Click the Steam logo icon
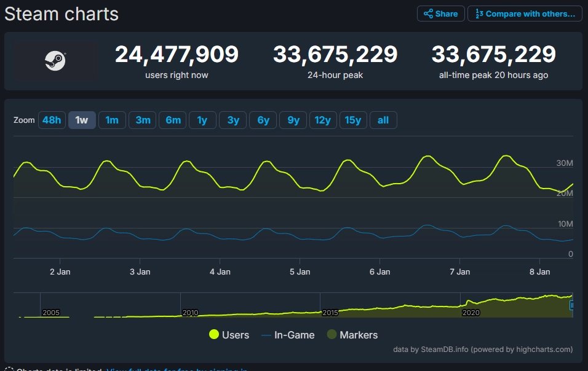This screenshot has width=588, height=371. 55,61
